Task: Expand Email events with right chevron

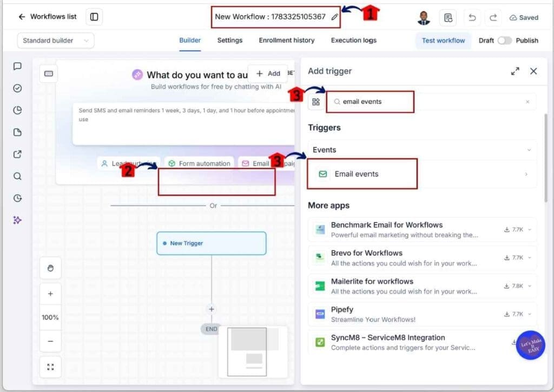Action: pyautogui.click(x=526, y=174)
